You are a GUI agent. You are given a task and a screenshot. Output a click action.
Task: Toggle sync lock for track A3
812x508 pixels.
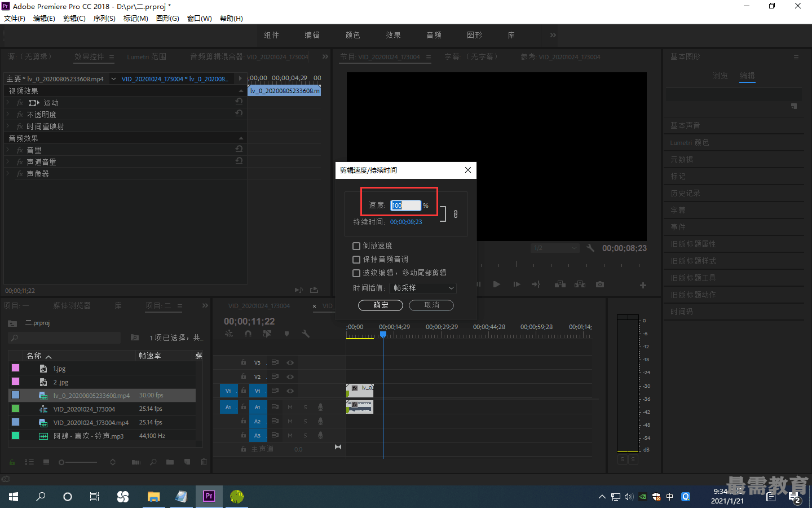pos(275,435)
